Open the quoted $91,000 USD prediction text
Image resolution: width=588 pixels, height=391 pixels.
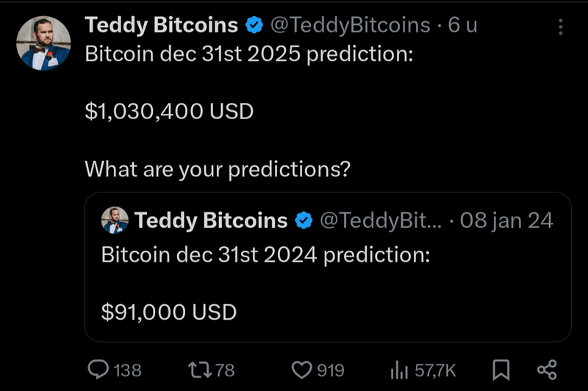[x=169, y=312]
